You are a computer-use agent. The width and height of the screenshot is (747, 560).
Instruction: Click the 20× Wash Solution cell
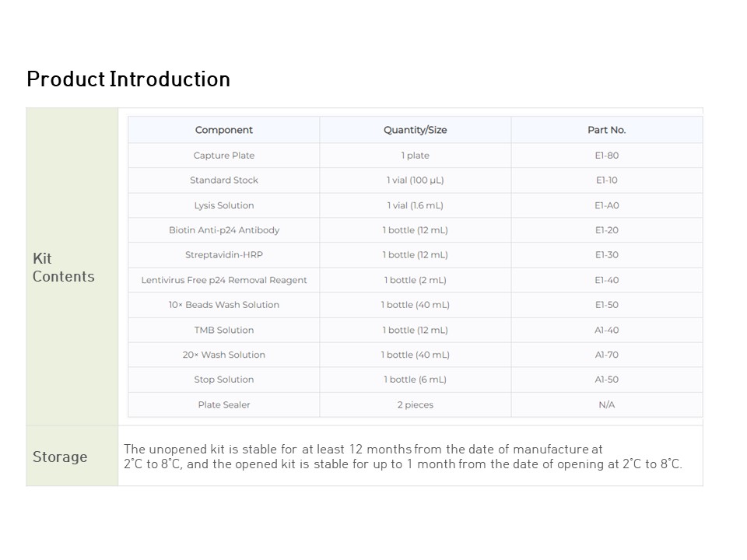click(224, 355)
